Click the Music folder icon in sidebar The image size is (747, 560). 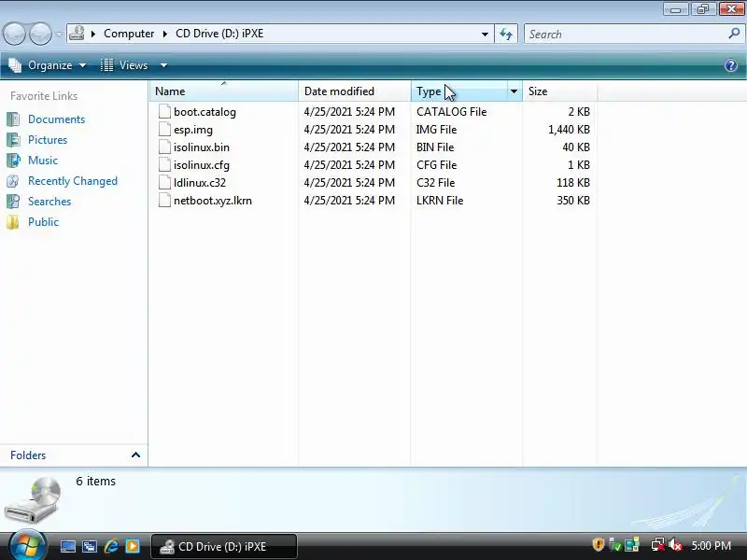(x=13, y=160)
